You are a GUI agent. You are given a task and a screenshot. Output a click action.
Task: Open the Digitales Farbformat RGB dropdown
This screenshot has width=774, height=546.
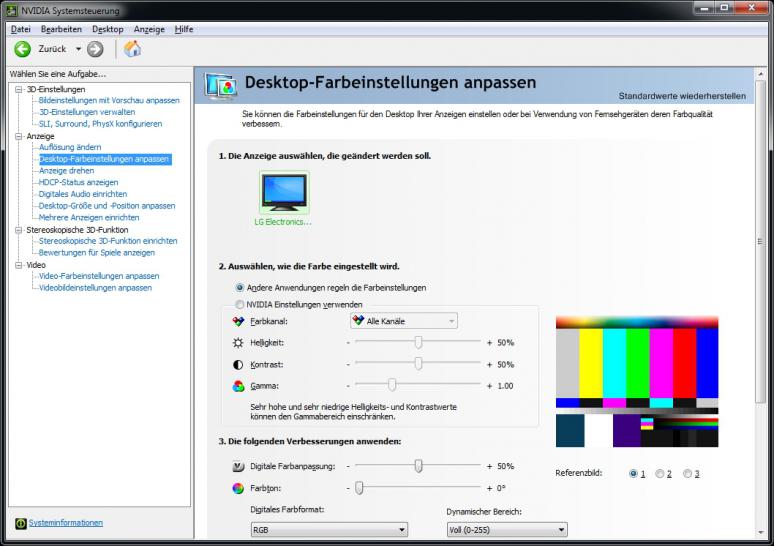click(x=329, y=530)
